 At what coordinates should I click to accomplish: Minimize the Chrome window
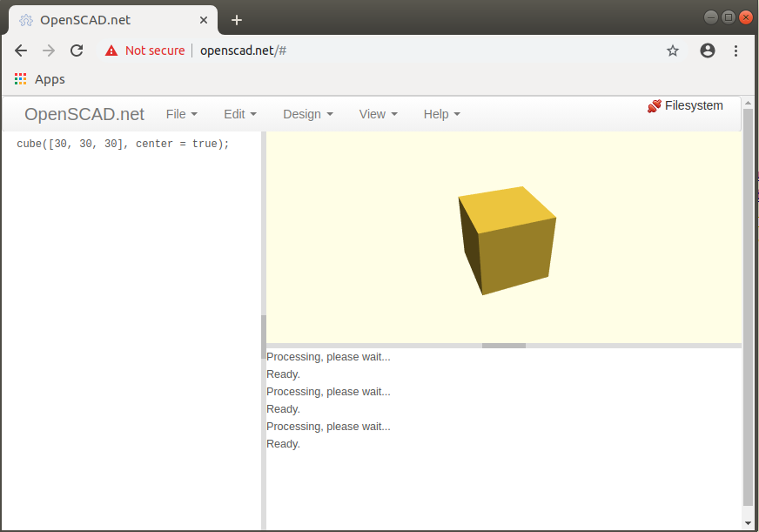[710, 18]
